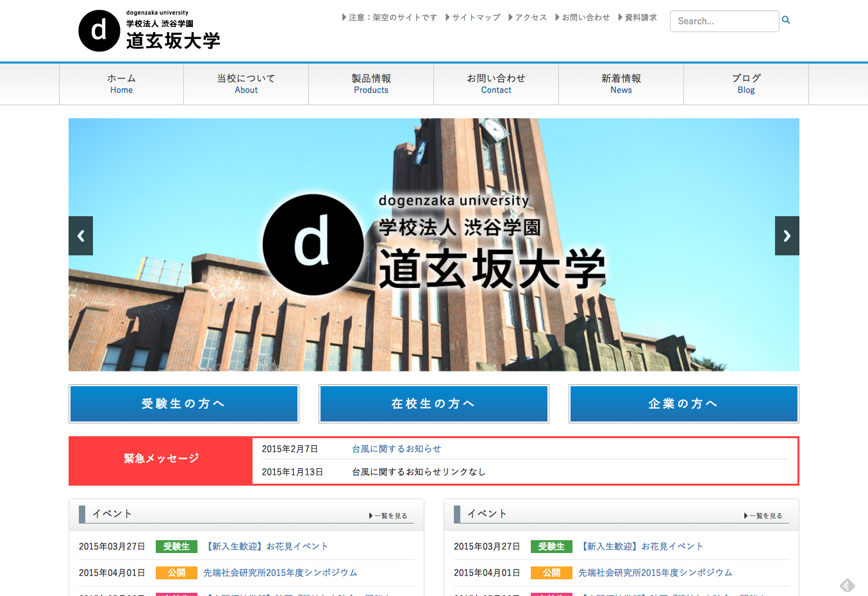Click the 公開 tag in right panel
Viewport: 868px width, 596px height.
point(551,573)
